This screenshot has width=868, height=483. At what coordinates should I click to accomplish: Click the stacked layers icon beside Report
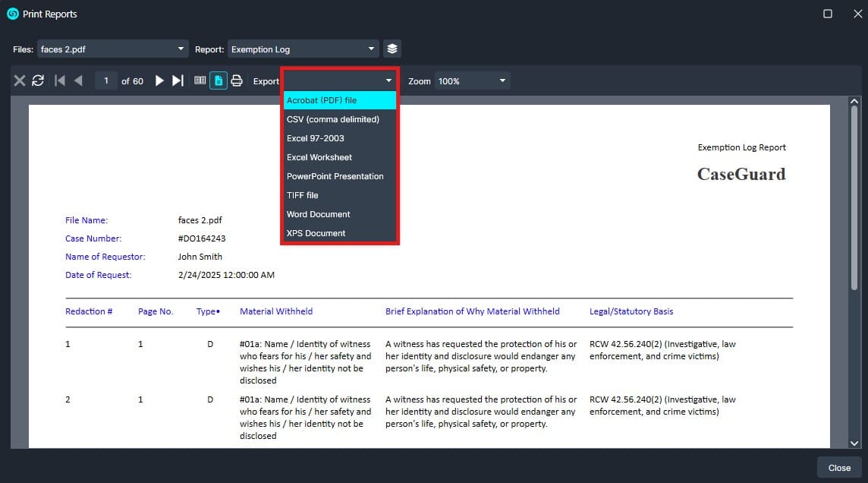[x=392, y=49]
